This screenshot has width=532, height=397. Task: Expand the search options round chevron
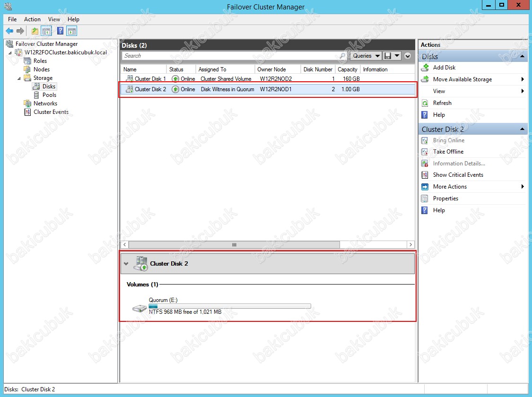coord(408,56)
